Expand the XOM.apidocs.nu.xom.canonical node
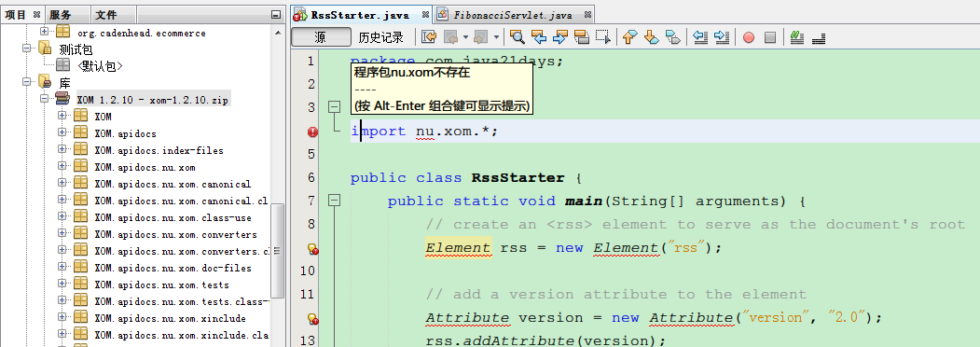The height and width of the screenshot is (347, 980). 62,183
